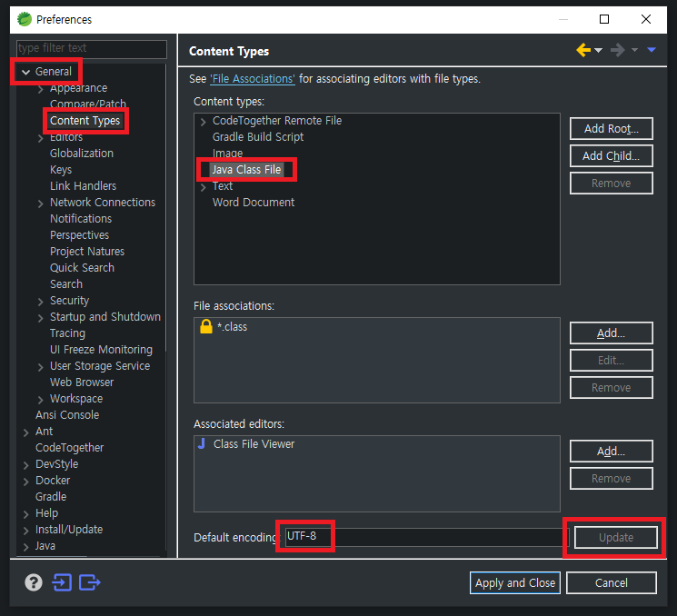Select Compare/Patch preference page

point(88,104)
